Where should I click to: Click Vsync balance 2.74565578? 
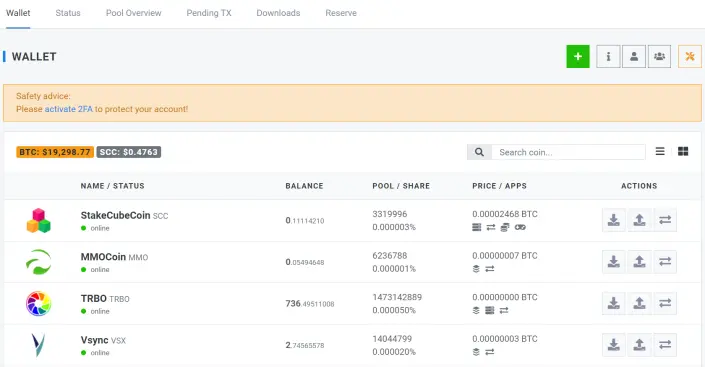click(x=305, y=345)
